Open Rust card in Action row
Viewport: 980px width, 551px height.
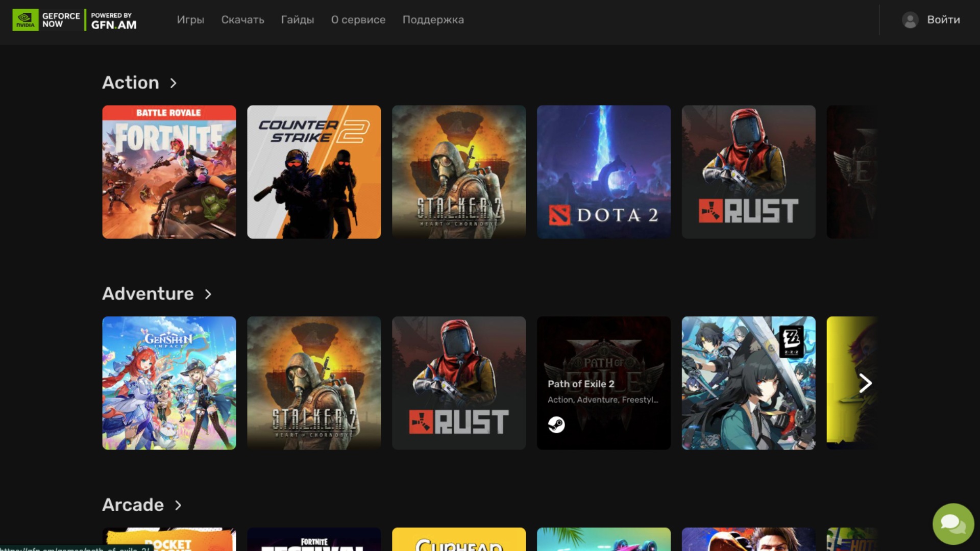click(x=749, y=172)
